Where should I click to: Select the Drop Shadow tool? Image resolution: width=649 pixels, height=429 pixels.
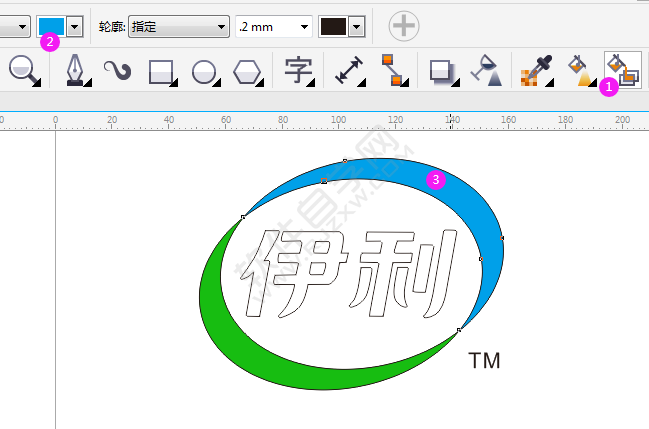point(444,72)
